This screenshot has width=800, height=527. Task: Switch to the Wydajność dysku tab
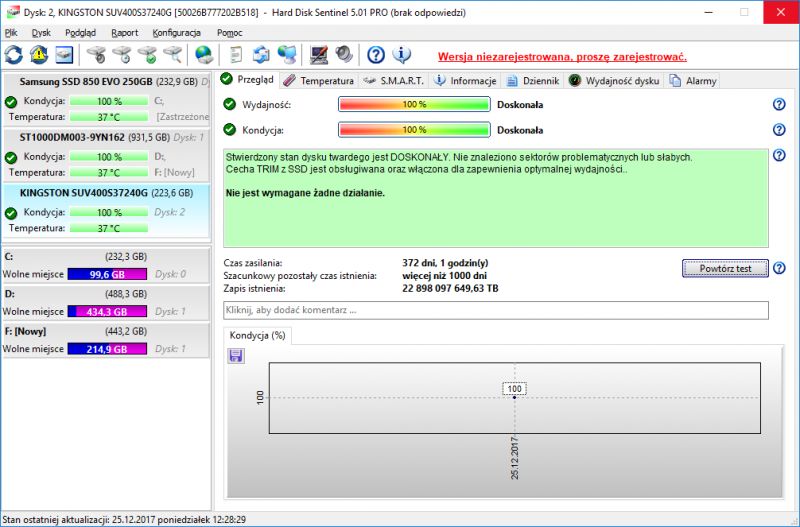click(x=614, y=81)
